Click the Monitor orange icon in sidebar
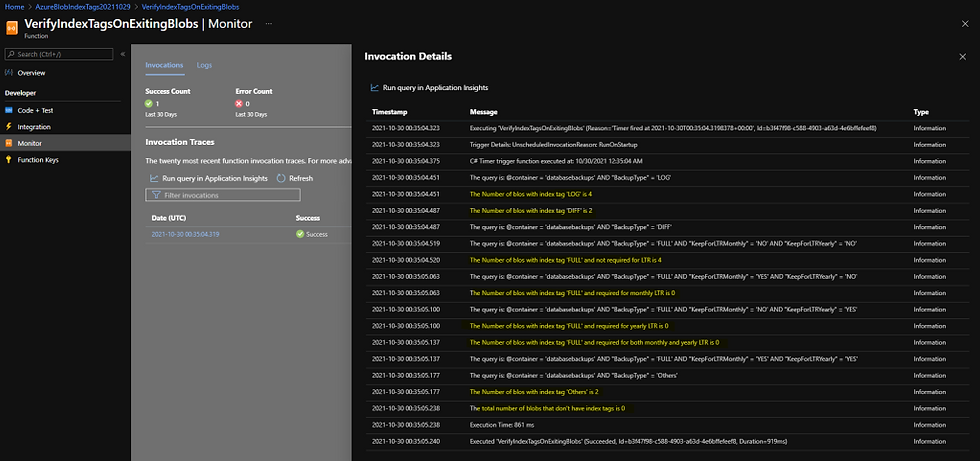980x461 pixels. 9,143
